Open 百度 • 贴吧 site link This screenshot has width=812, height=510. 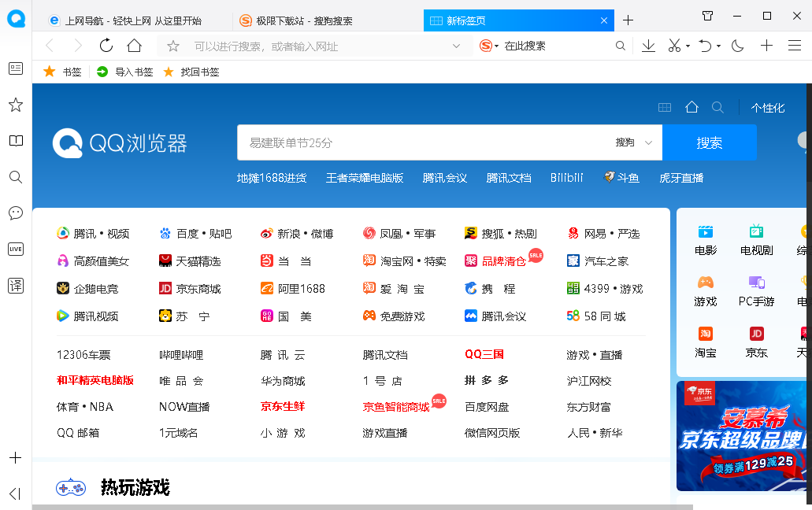pyautogui.click(x=195, y=234)
